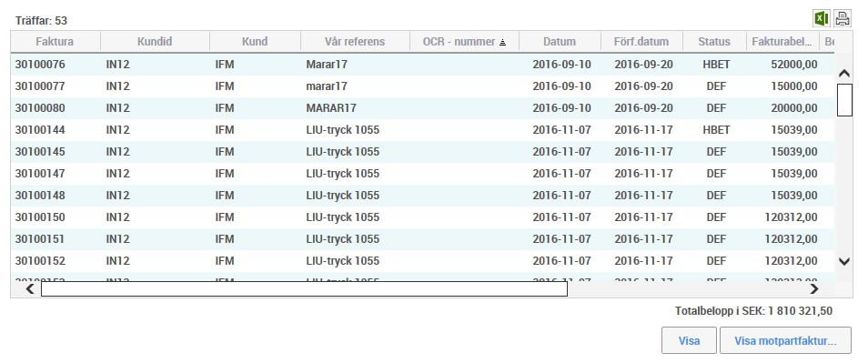Click amount 120312,00 in row 30100151

click(x=791, y=239)
